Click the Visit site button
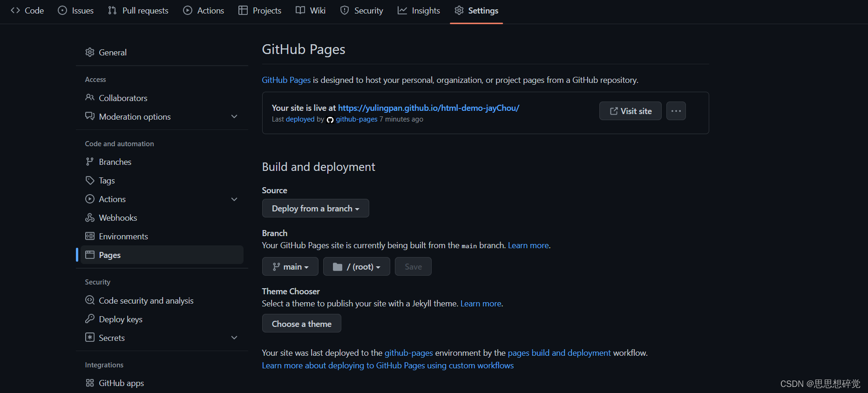Screen dimensions: 868x393 click(x=631, y=111)
